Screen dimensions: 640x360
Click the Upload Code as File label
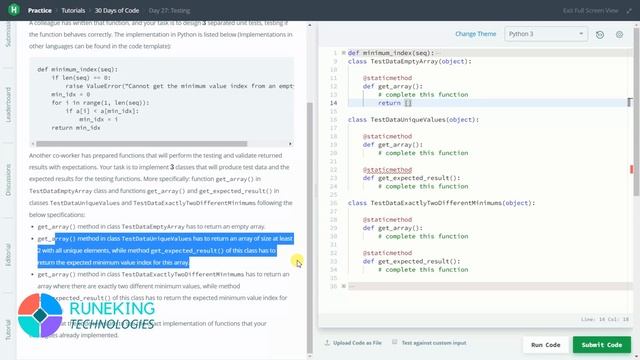click(357, 343)
